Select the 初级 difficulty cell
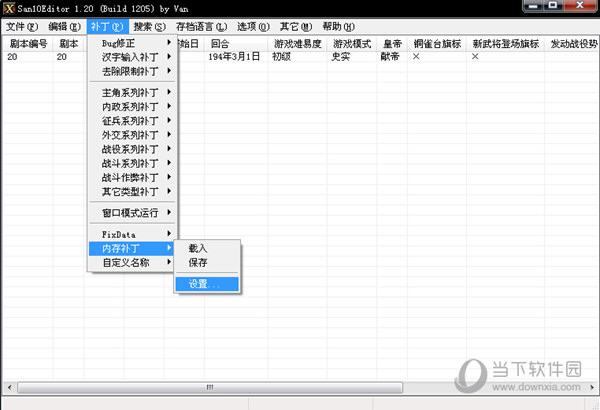Image resolution: width=600 pixels, height=410 pixels. [x=281, y=57]
